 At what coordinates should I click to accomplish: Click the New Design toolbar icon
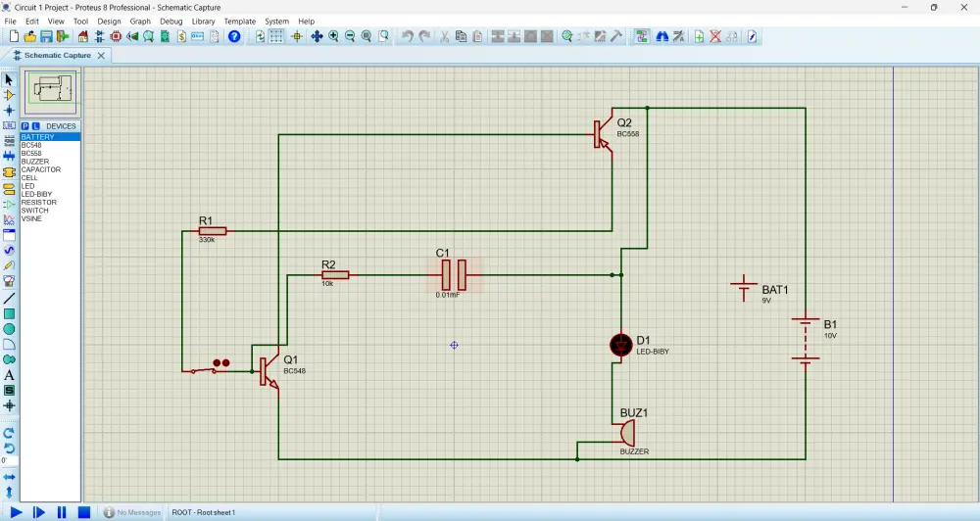(x=14, y=37)
